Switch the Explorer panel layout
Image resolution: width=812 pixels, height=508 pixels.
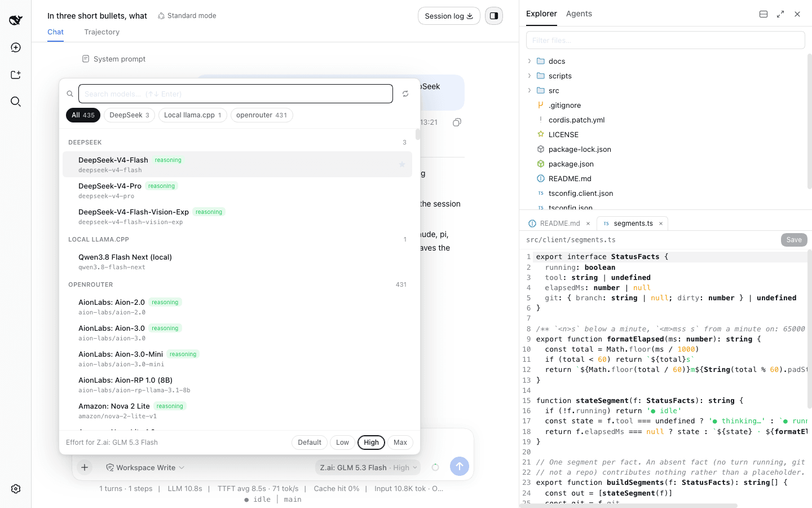tap(764, 14)
